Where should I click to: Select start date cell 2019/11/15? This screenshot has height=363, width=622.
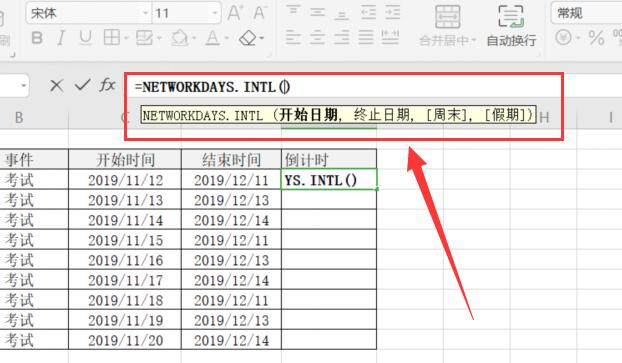(x=125, y=240)
